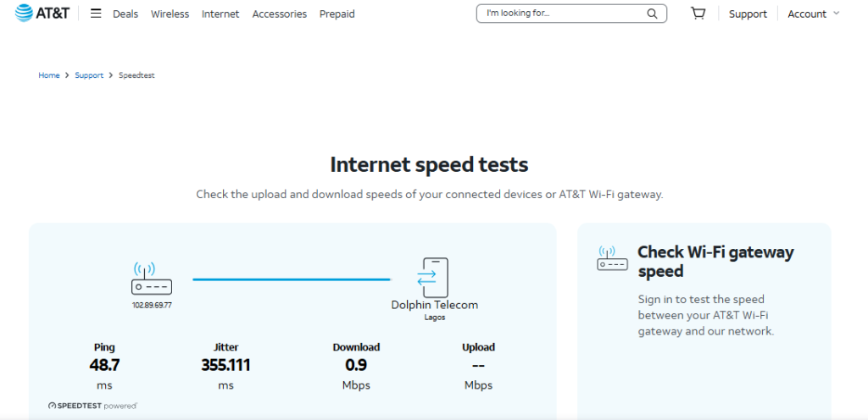Click the router icon above the IP address
This screenshot has height=420, width=868.
(151, 279)
